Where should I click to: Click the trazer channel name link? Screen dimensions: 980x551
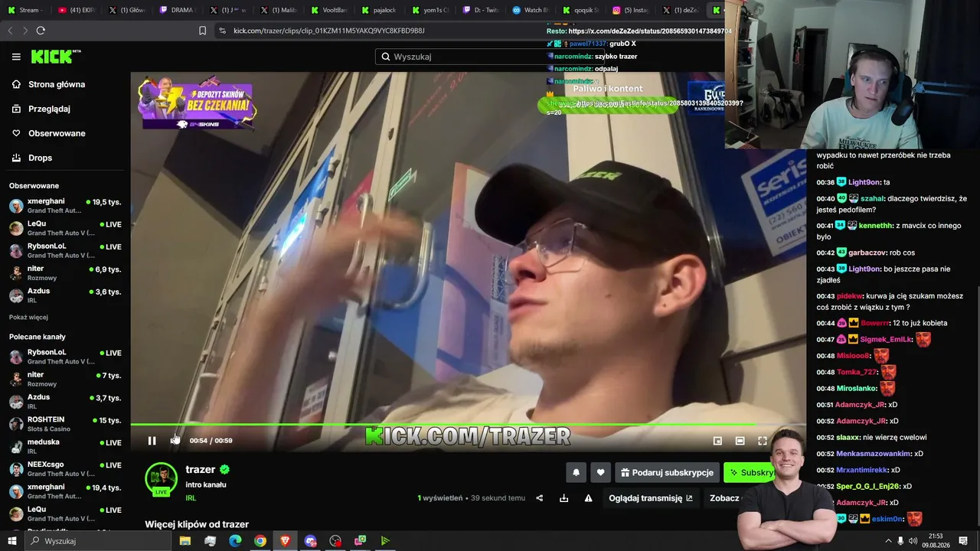click(x=201, y=469)
